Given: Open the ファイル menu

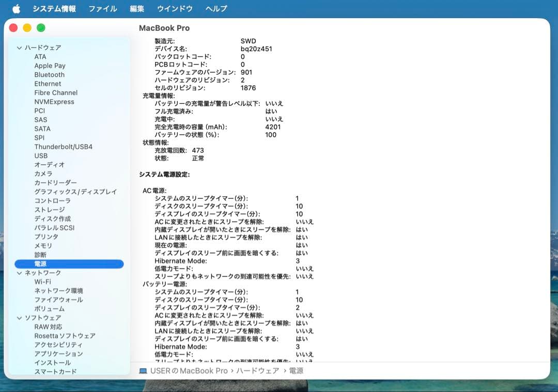Looking at the screenshot, I should [x=102, y=9].
